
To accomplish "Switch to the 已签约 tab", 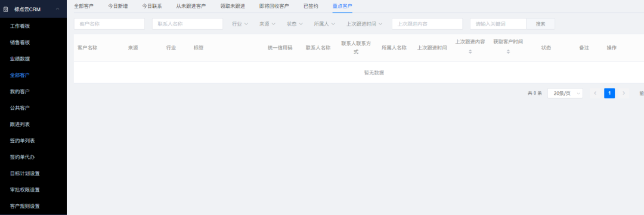I will 311,6.
